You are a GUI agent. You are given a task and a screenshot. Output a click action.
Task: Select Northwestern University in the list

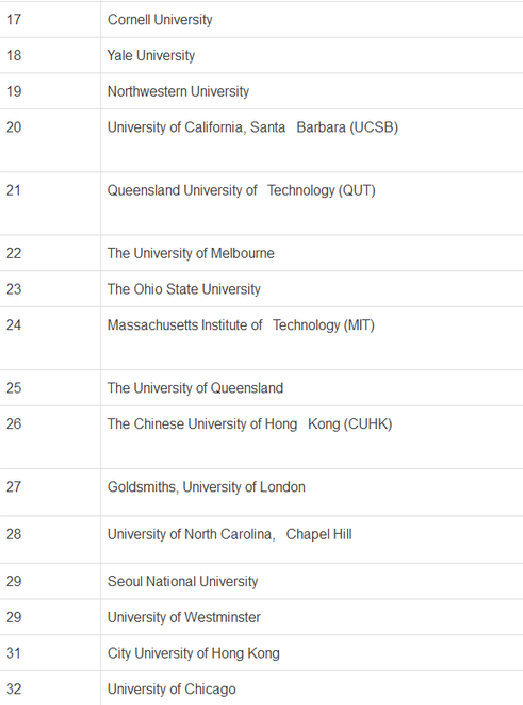point(178,92)
